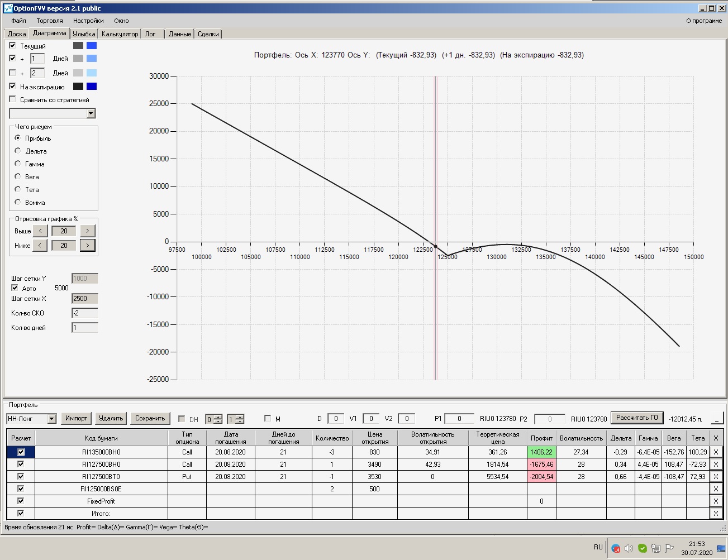
Task: Select the Вомма radio option
Action: [18, 202]
